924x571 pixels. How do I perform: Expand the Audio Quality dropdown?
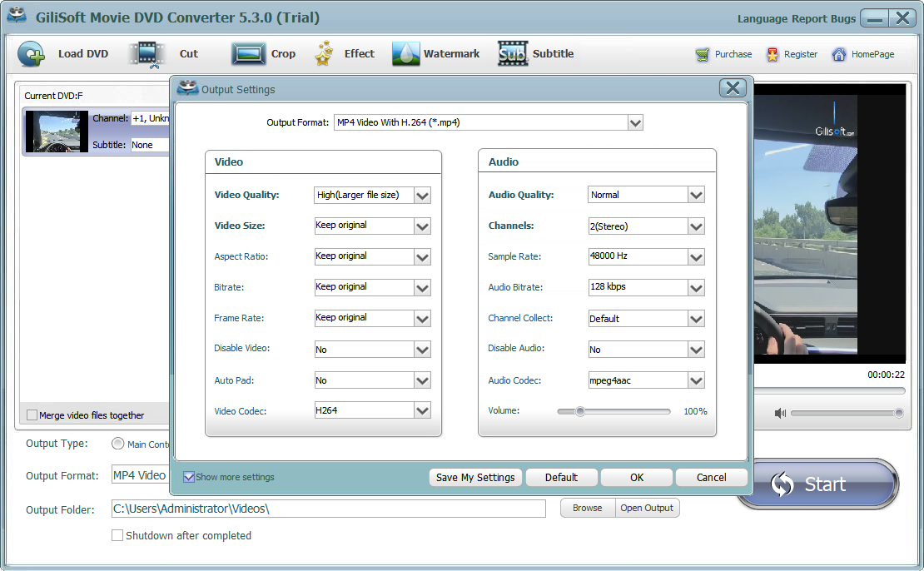click(696, 195)
